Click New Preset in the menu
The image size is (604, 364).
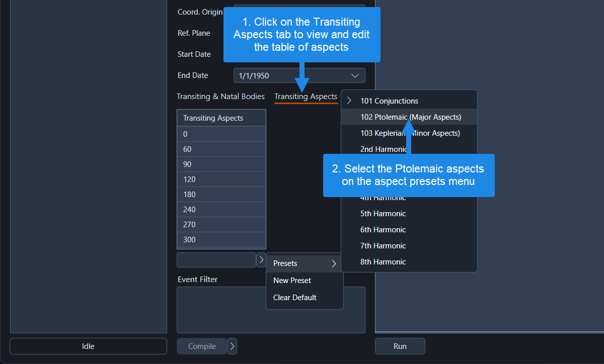point(292,281)
